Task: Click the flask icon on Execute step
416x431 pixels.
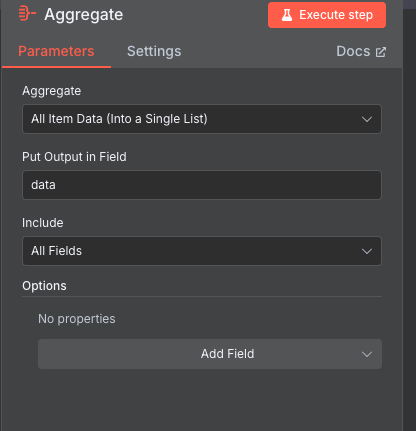Action: (x=287, y=15)
